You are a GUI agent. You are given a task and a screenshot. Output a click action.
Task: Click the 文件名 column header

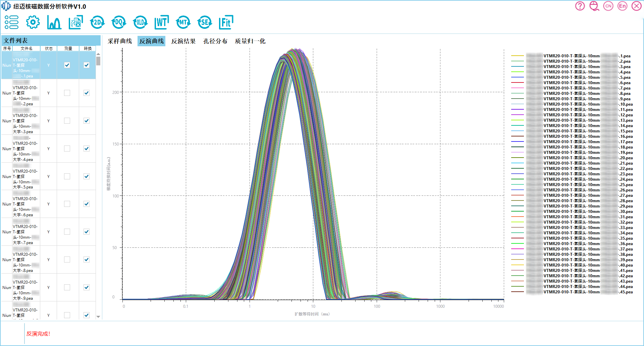pyautogui.click(x=26, y=49)
